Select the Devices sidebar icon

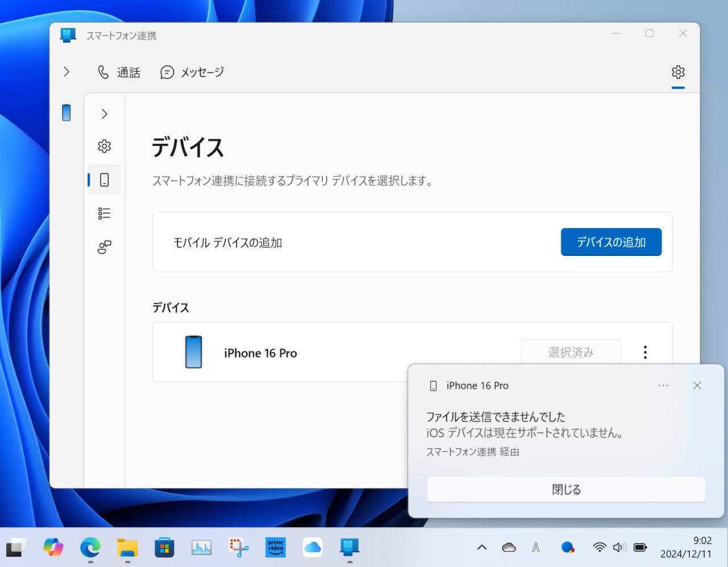104,180
